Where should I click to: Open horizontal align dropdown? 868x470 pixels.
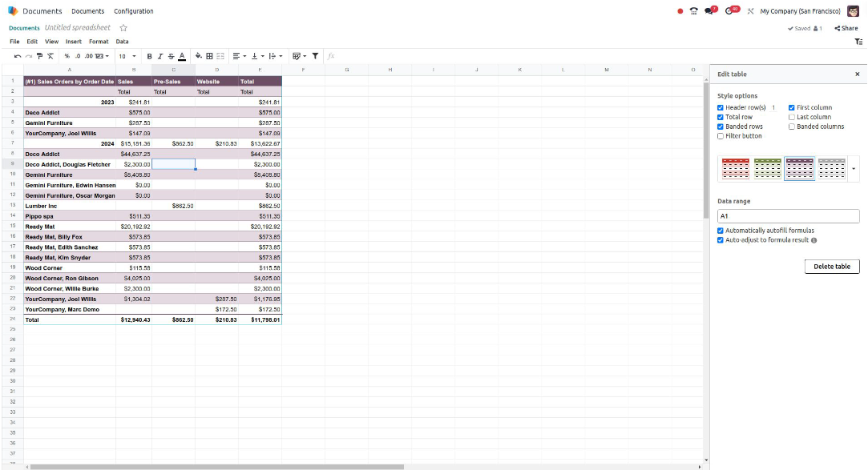point(239,56)
